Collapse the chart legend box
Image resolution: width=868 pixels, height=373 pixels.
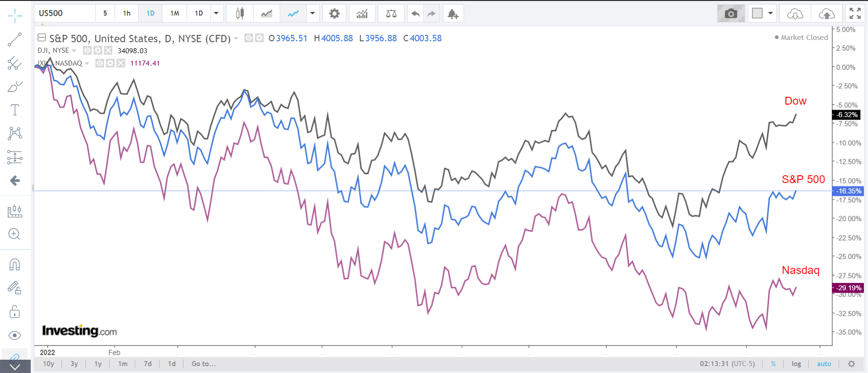tap(42, 38)
